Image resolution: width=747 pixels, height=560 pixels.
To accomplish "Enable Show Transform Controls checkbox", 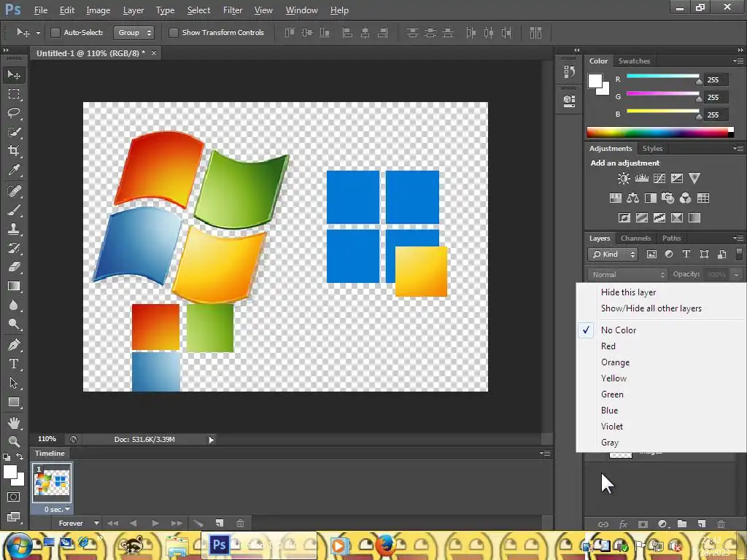I will click(174, 32).
